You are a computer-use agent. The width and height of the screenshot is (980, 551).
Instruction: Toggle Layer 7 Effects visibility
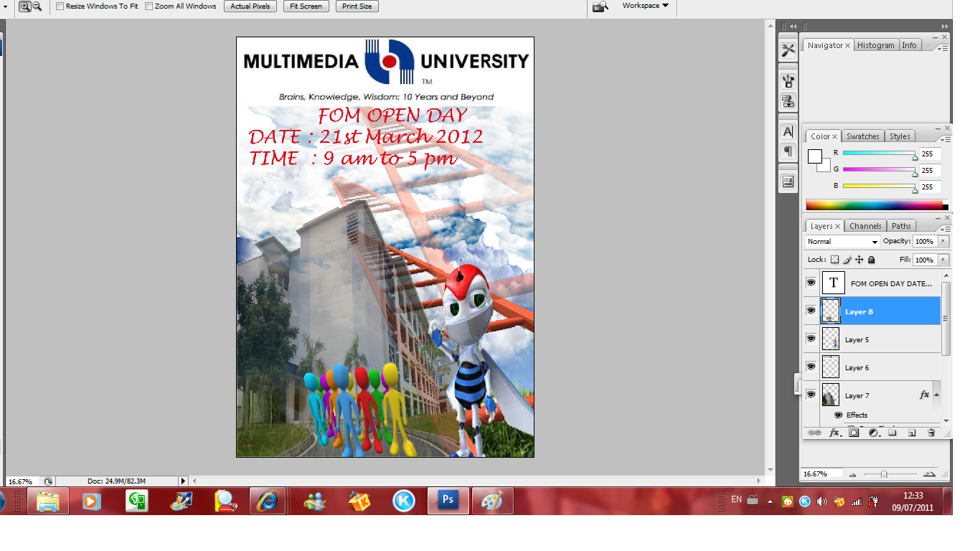[x=838, y=415]
